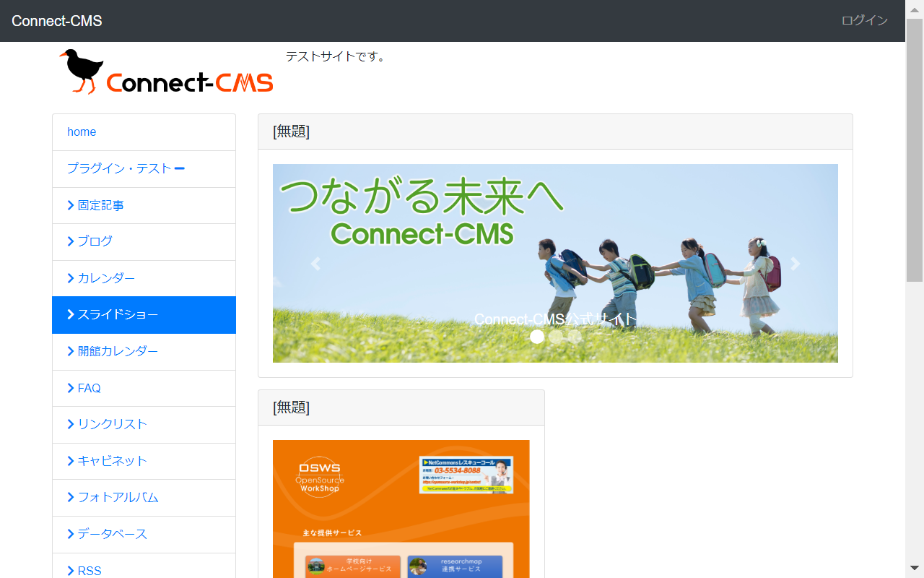
Task: Click the テストサイトです。 header text
Action: [336, 56]
